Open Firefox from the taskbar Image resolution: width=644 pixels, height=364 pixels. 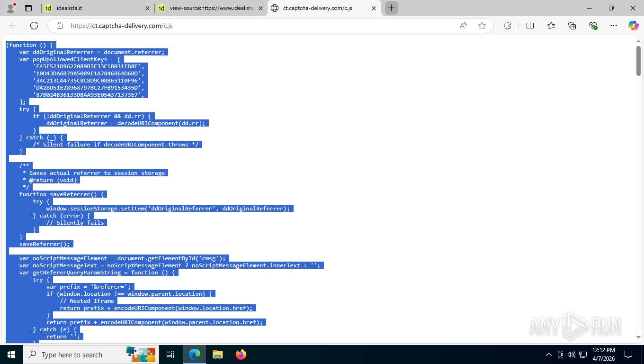[241, 355]
